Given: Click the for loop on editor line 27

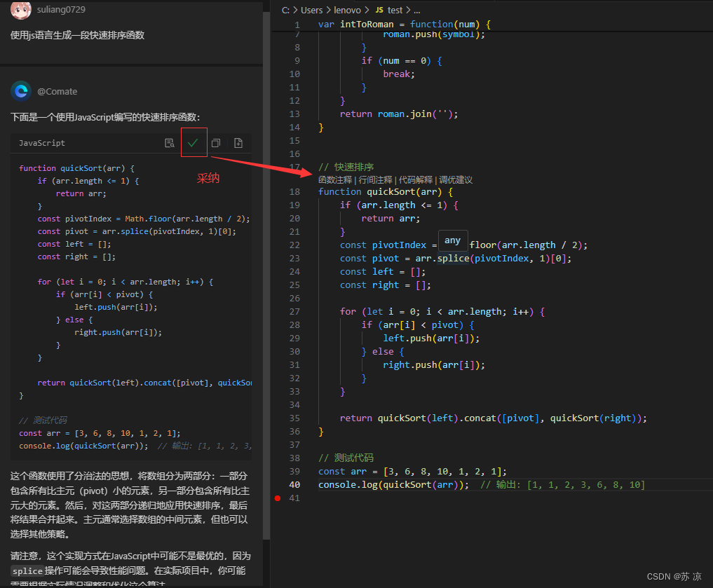Looking at the screenshot, I should 442,312.
